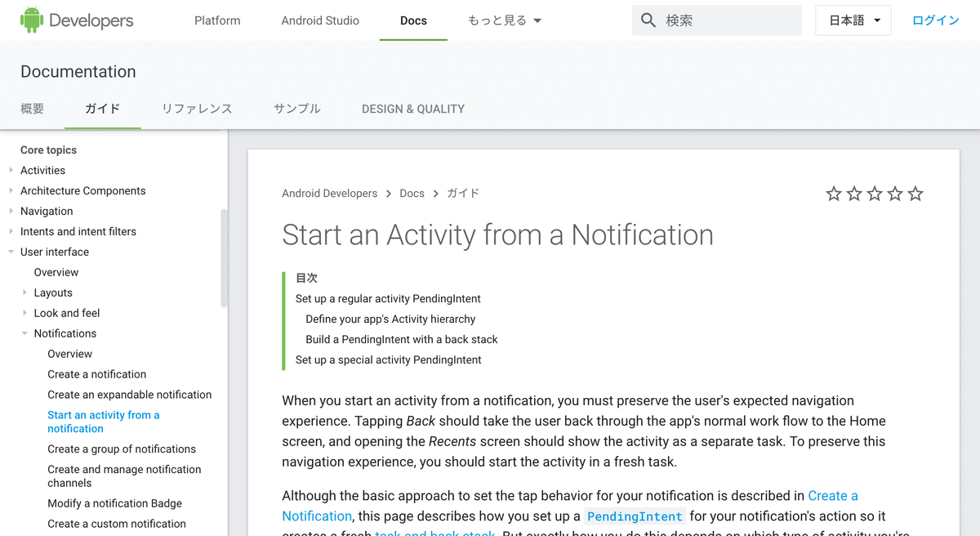
Task: Open Android Studio in top navigation
Action: 320,20
